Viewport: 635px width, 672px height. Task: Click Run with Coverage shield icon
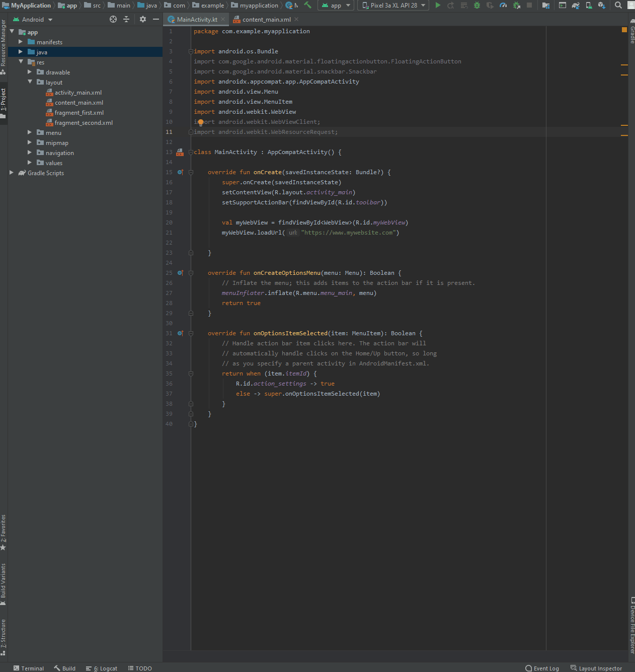(490, 5)
